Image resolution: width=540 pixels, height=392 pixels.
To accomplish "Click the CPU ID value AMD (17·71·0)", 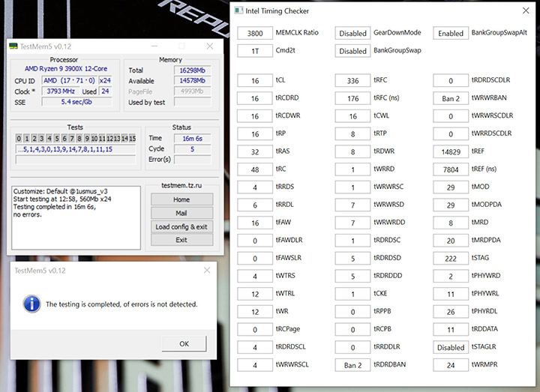I will coord(69,80).
